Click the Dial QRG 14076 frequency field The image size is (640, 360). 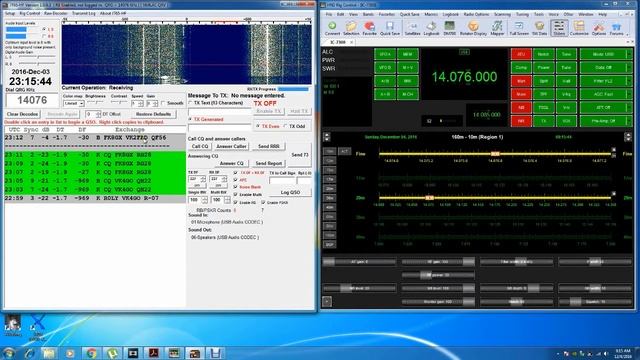pos(32,100)
